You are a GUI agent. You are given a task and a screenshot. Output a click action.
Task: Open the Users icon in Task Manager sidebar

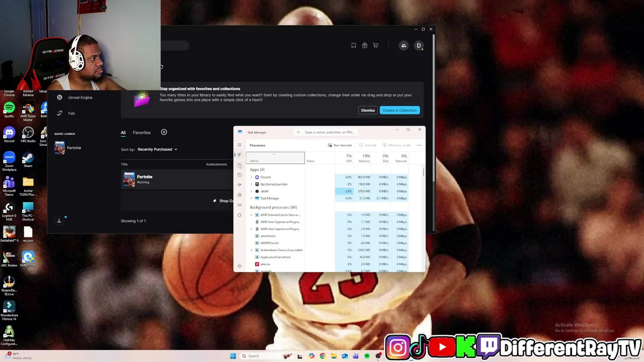pyautogui.click(x=239, y=195)
